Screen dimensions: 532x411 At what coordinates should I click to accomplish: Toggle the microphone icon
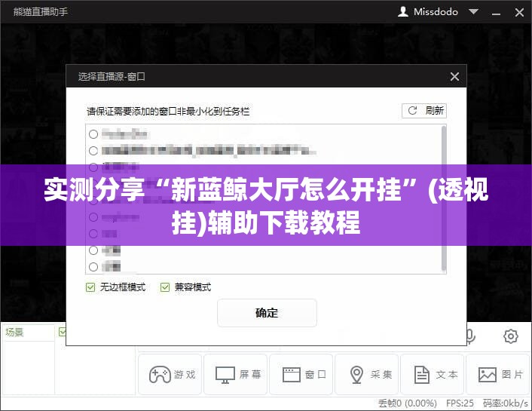471,336
